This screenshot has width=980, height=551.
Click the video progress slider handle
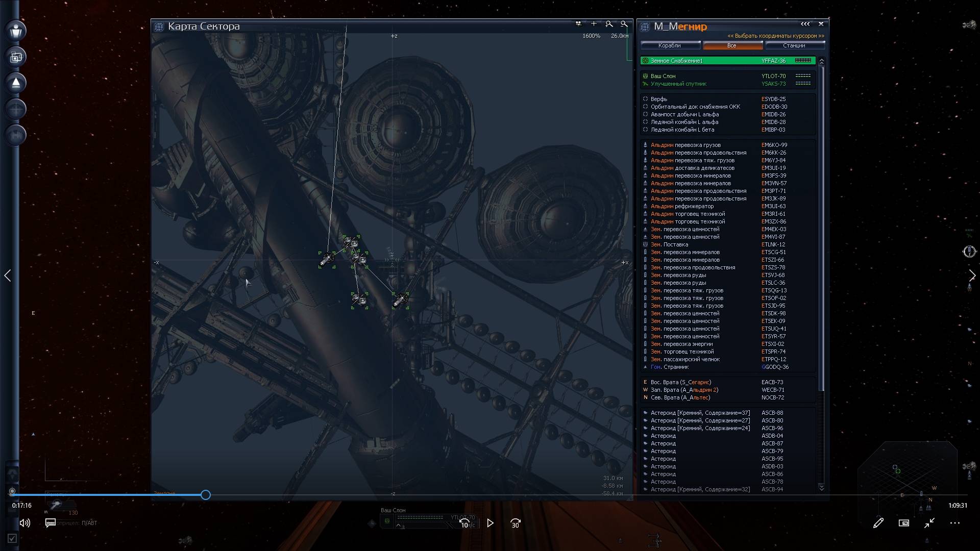205,495
